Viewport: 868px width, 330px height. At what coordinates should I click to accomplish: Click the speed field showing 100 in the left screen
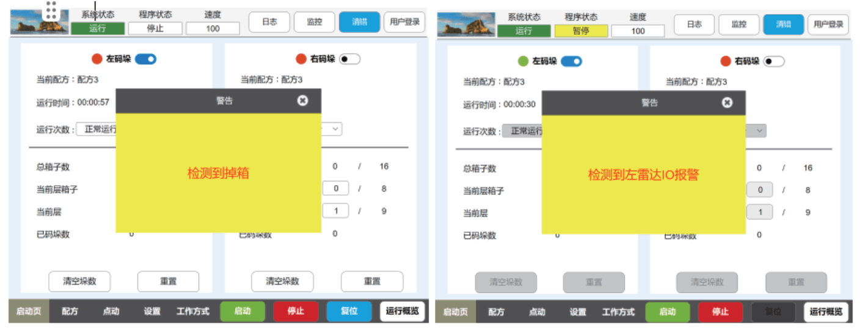[x=213, y=29]
